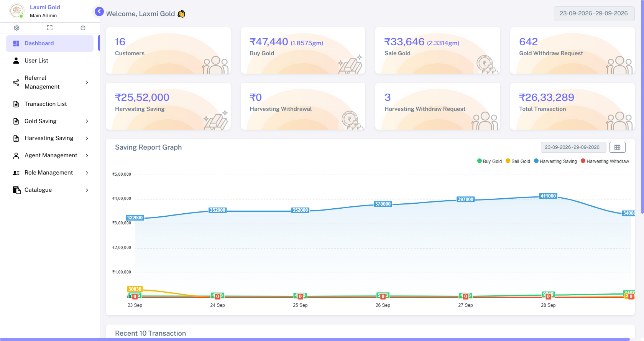The height and width of the screenshot is (341, 644).
Task: Open the Customers card
Action: (168, 50)
